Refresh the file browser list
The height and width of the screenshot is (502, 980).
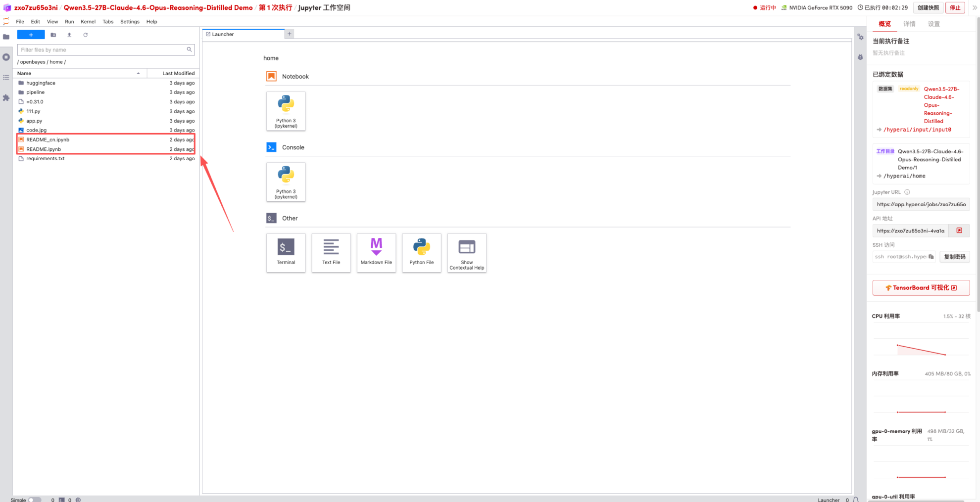pos(86,35)
